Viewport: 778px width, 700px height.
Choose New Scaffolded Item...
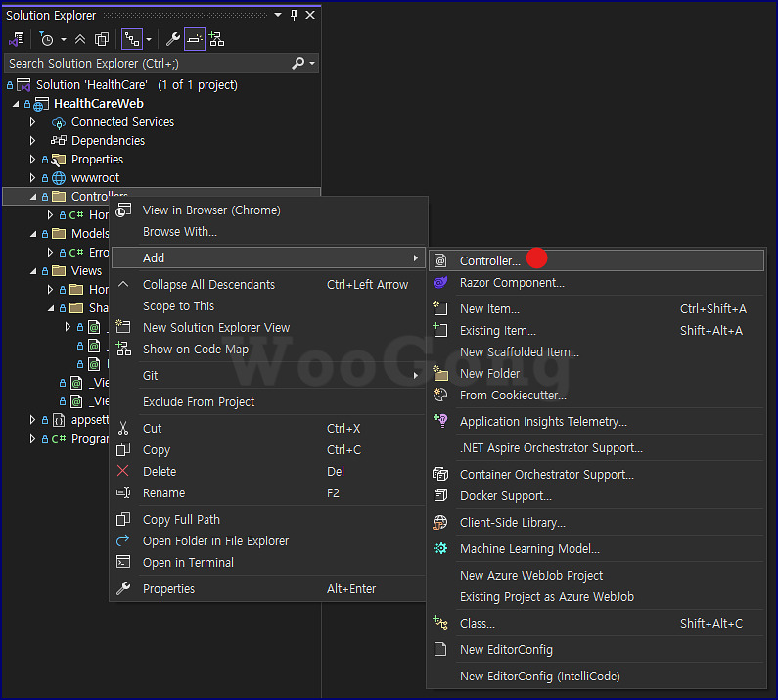pyautogui.click(x=596, y=352)
